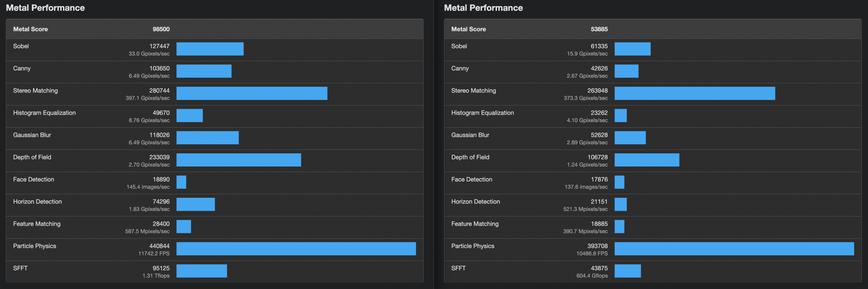Click the SFFT label in the right table
Viewport: 868px width, 289px height.
click(458, 268)
